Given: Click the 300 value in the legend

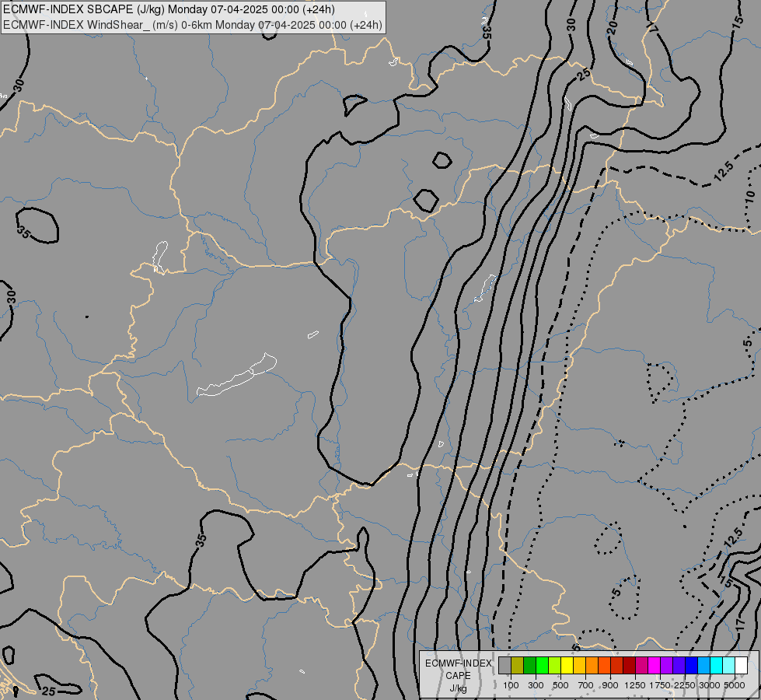Looking at the screenshot, I should pos(536,685).
